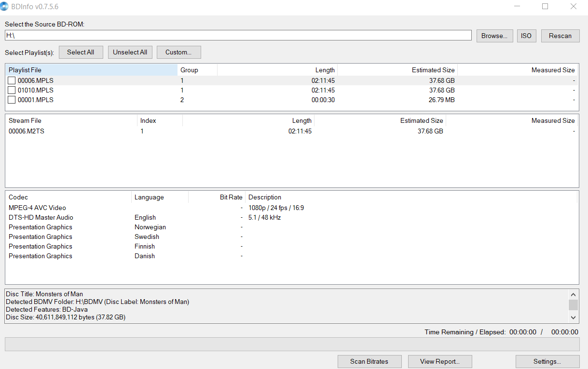Open View Report...

coord(440,361)
